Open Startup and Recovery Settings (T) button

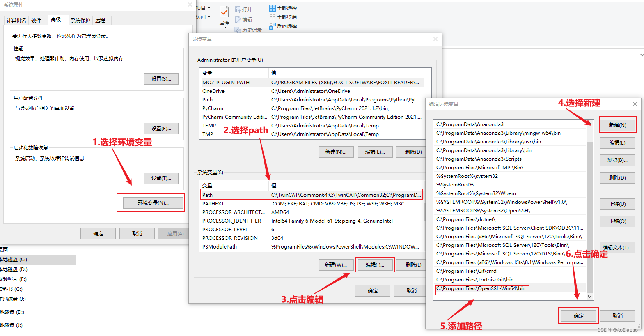pos(161,178)
